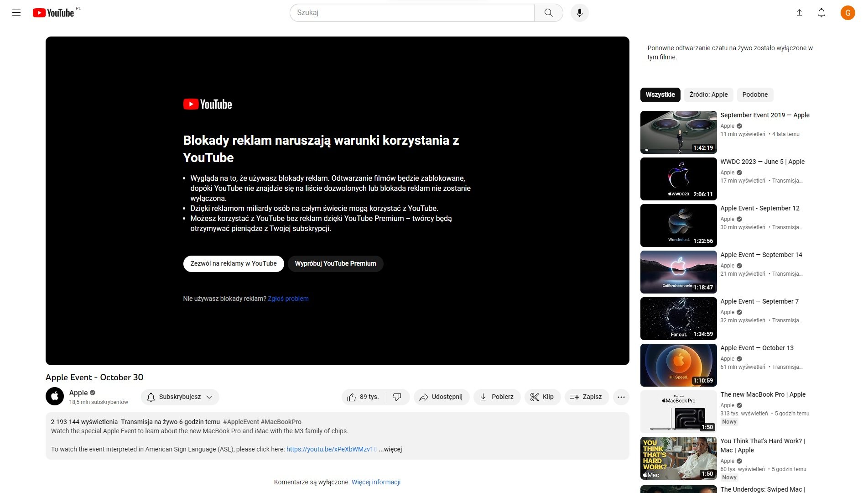Click the Apple channel avatar
The width and height of the screenshot is (868, 493).
pyautogui.click(x=55, y=396)
